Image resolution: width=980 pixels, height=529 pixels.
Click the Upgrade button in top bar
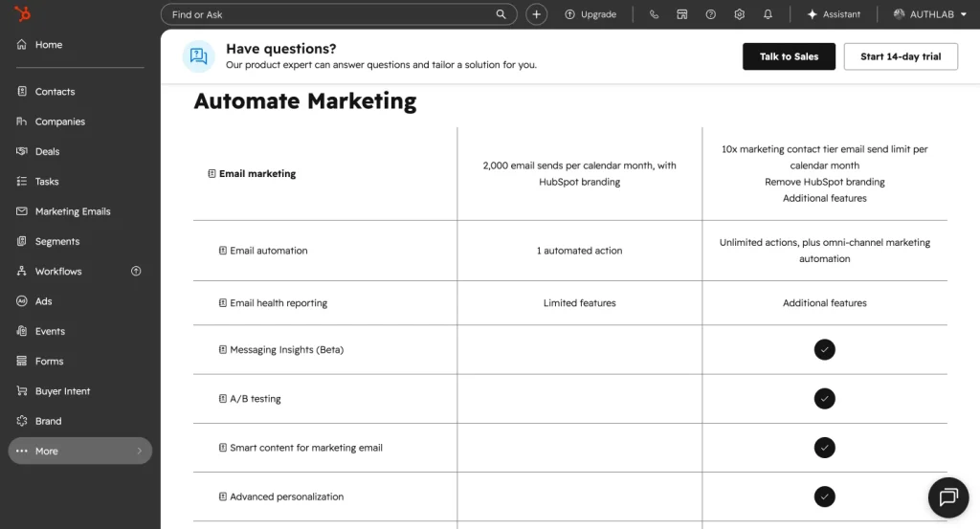click(x=590, y=14)
